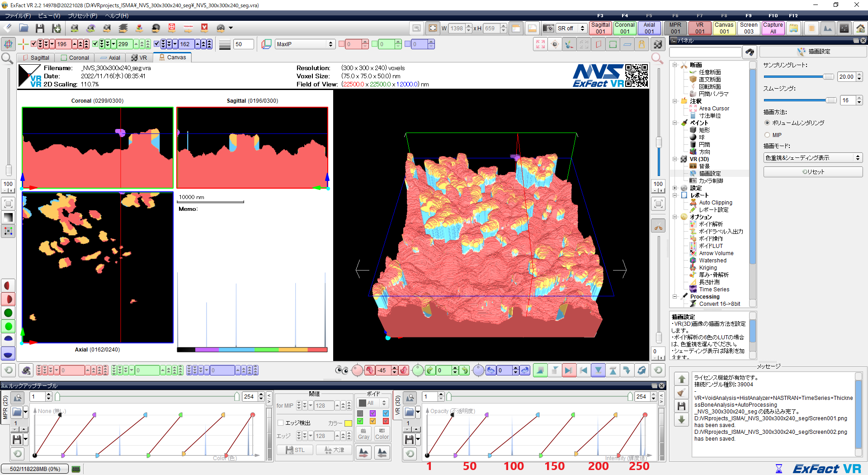Open the void All dropdown
Image resolution: width=868 pixels, height=475 pixels.
click(x=373, y=403)
